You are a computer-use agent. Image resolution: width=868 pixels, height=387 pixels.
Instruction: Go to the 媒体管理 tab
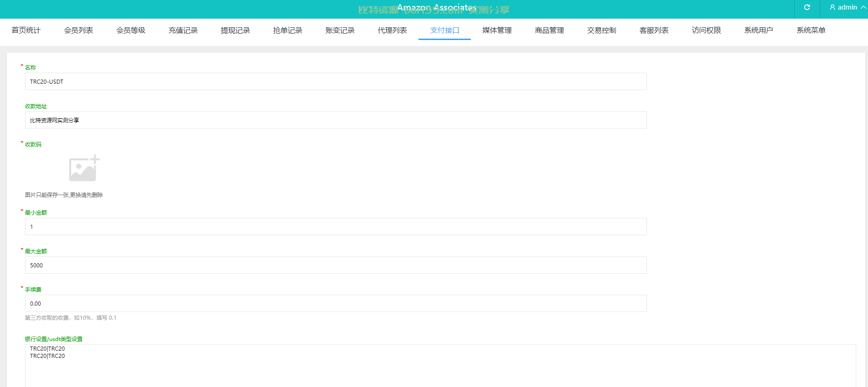point(497,30)
